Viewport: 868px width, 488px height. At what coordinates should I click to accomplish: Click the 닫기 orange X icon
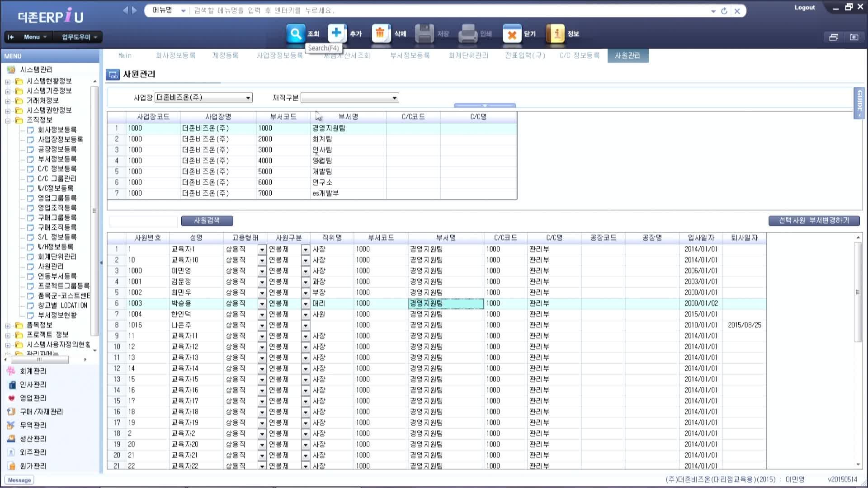(x=512, y=33)
